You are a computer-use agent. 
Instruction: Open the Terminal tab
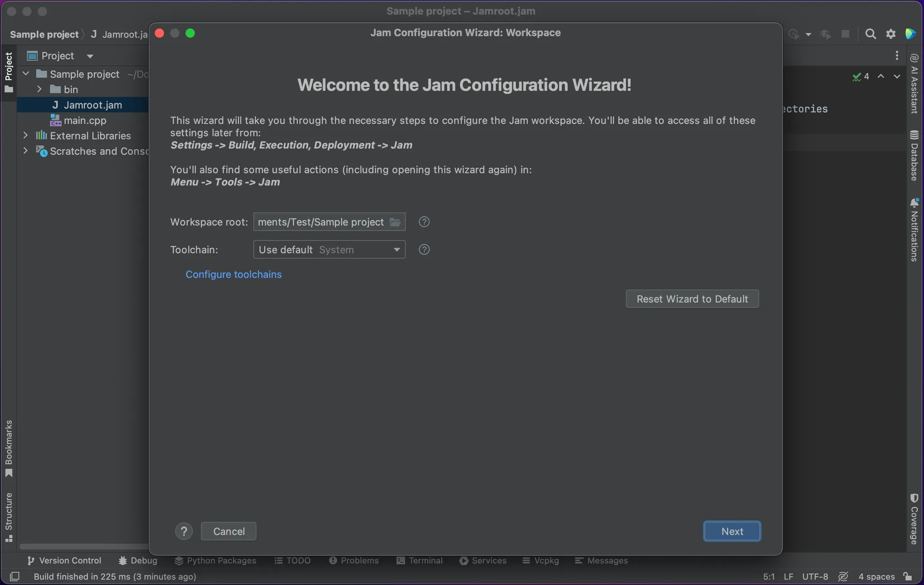pyautogui.click(x=420, y=561)
